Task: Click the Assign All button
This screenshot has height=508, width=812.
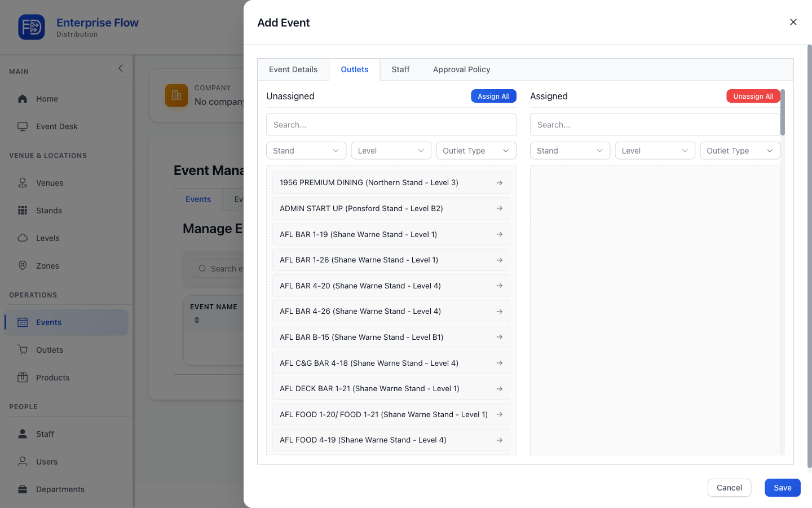Action: 493,96
